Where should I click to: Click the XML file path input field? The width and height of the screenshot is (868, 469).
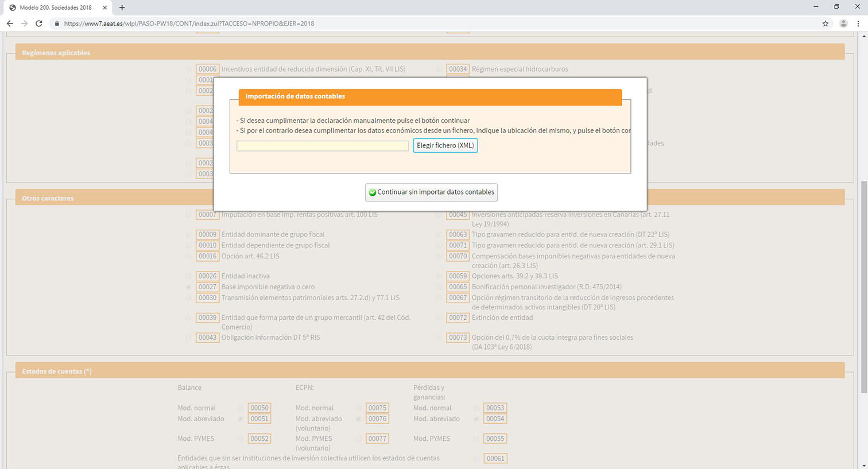coord(323,146)
